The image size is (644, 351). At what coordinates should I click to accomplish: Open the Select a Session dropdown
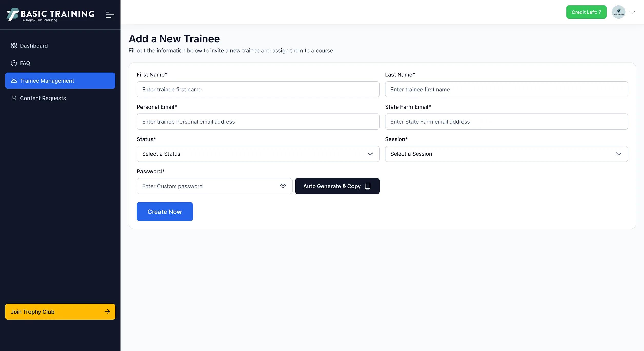tap(506, 154)
